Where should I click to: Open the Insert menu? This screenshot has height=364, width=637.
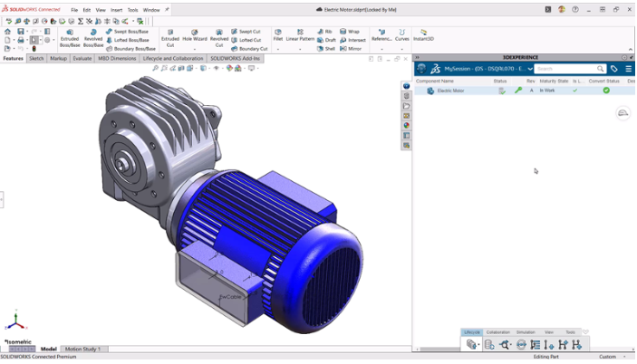(116, 10)
